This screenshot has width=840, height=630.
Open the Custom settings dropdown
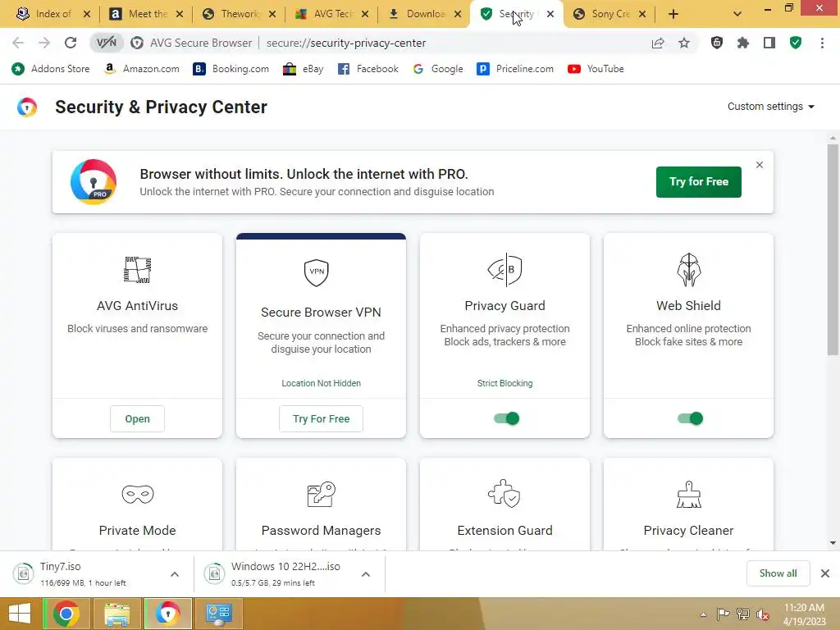pos(771,106)
